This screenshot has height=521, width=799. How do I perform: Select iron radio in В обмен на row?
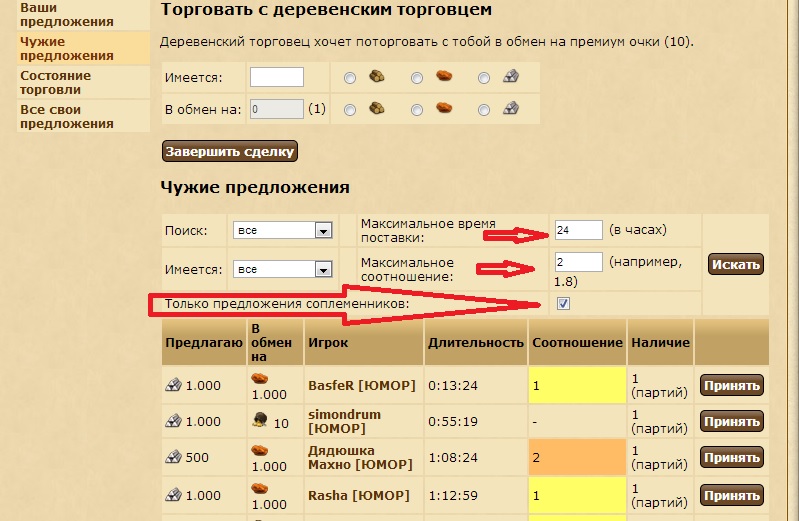point(484,110)
